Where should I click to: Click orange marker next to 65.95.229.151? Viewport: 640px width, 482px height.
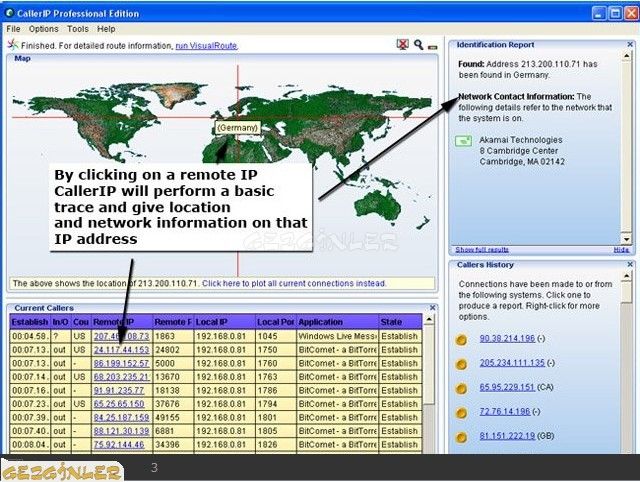click(x=461, y=388)
